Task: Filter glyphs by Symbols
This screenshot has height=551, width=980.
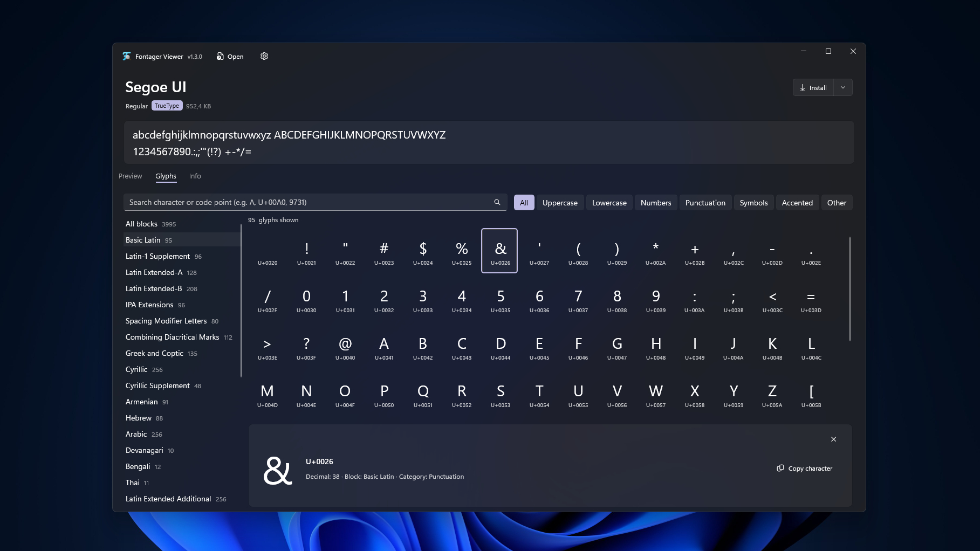Action: coord(753,203)
